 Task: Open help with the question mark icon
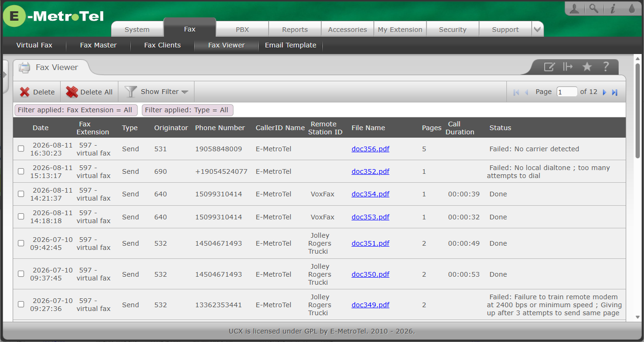(x=605, y=67)
